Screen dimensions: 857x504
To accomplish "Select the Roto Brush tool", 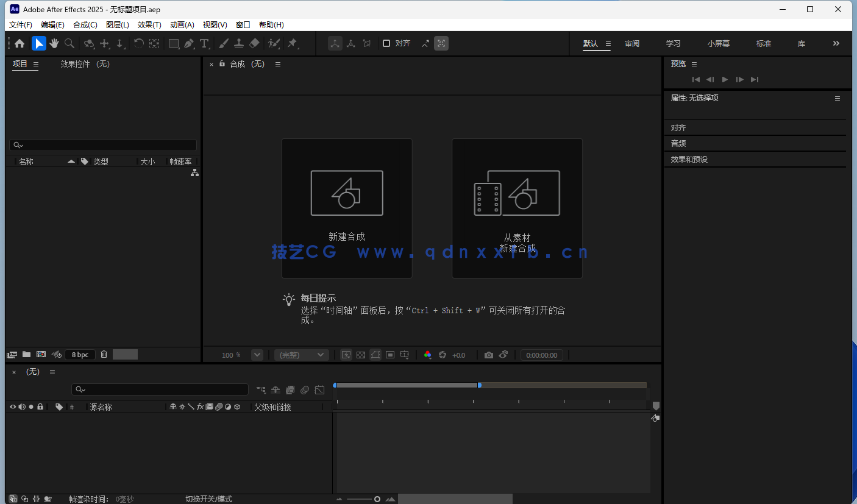I will pyautogui.click(x=273, y=43).
